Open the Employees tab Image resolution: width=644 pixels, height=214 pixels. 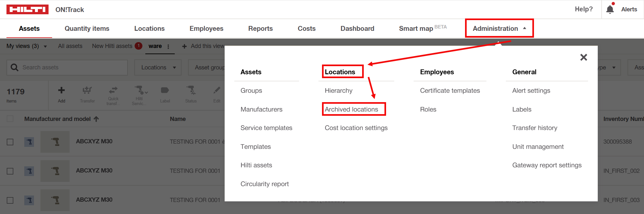point(206,29)
